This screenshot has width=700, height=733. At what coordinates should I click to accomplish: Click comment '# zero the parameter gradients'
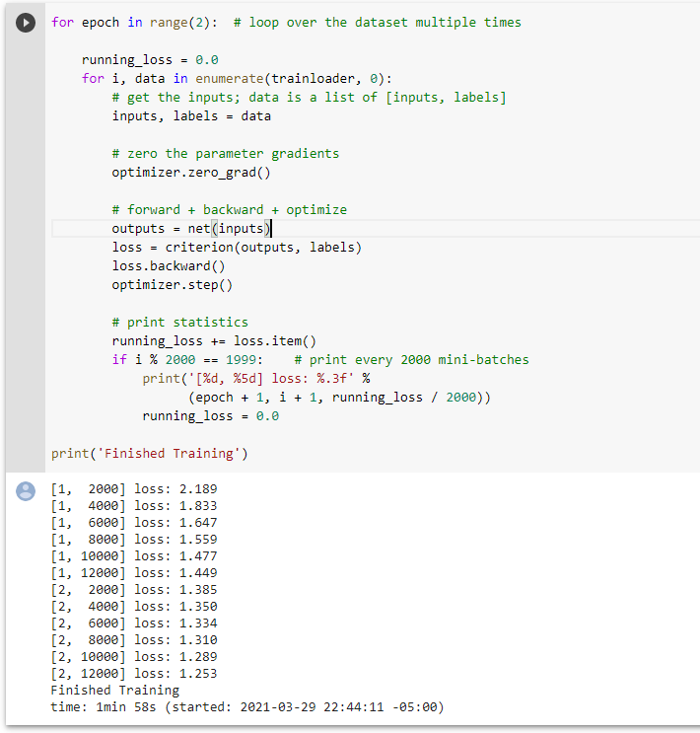[x=225, y=154]
